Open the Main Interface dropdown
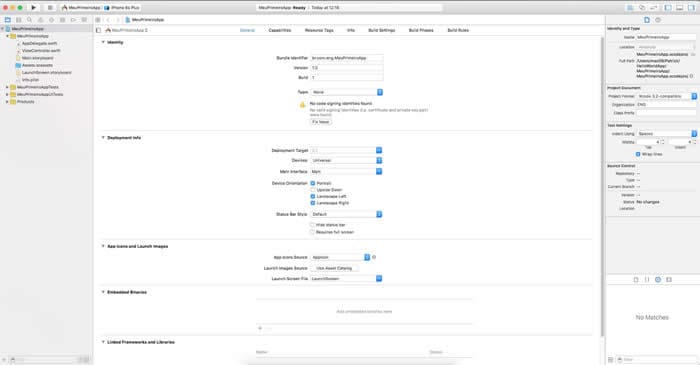The image size is (700, 365). [346, 171]
